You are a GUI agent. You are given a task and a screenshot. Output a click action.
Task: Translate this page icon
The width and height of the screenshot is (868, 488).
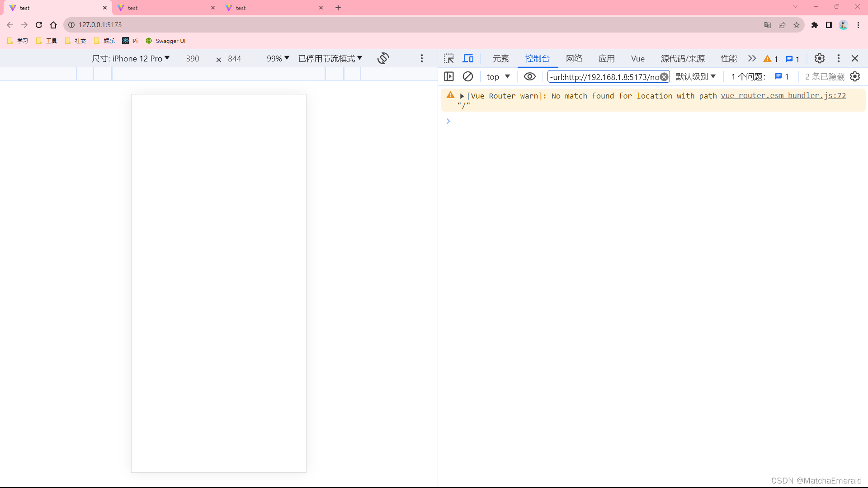(x=768, y=25)
